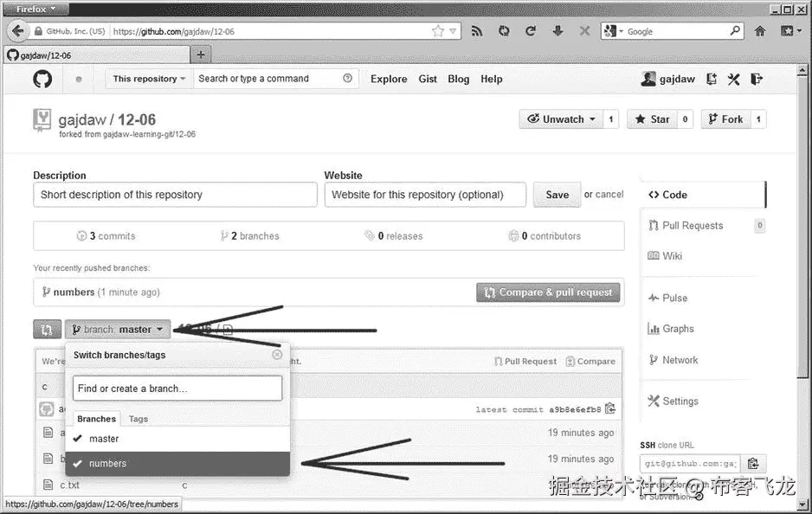Click the green compare and review icon button
Viewport: 812px width, 514px height.
(47, 329)
